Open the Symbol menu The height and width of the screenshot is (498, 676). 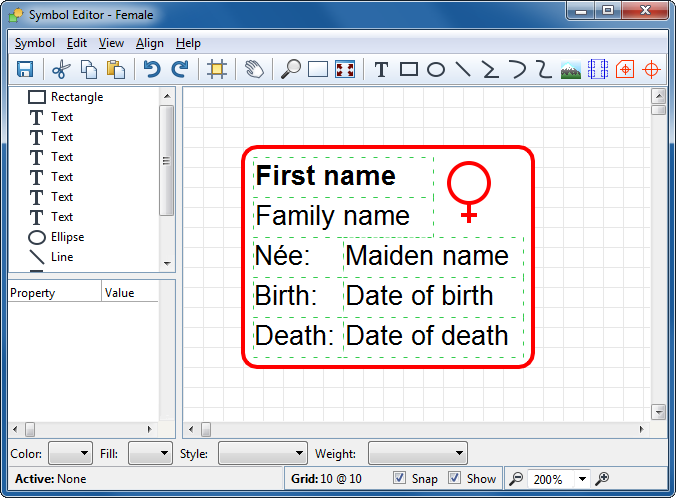pyautogui.click(x=35, y=43)
